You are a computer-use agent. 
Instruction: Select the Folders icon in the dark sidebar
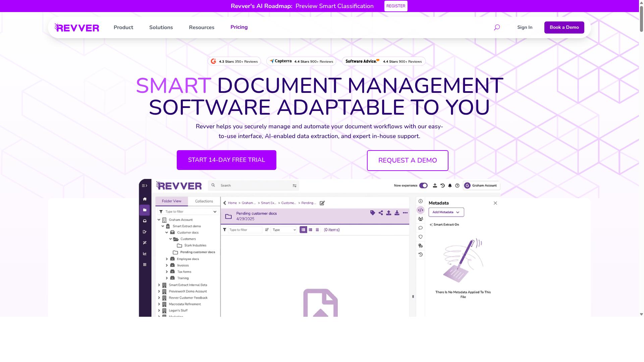coord(145,210)
